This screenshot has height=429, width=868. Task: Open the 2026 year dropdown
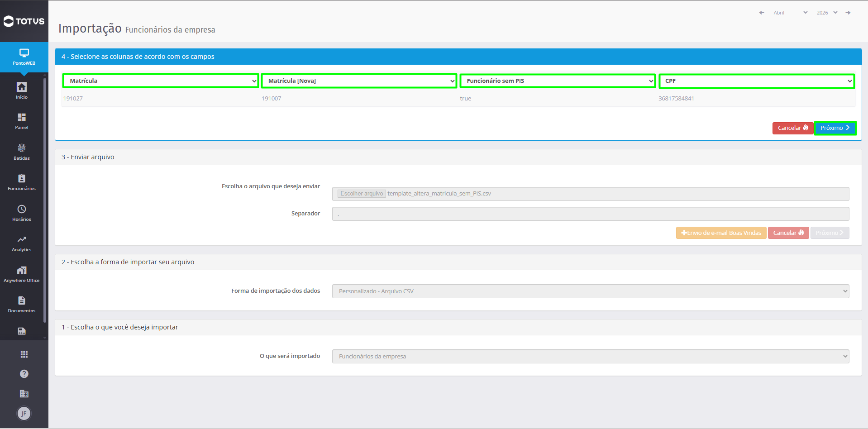point(827,13)
